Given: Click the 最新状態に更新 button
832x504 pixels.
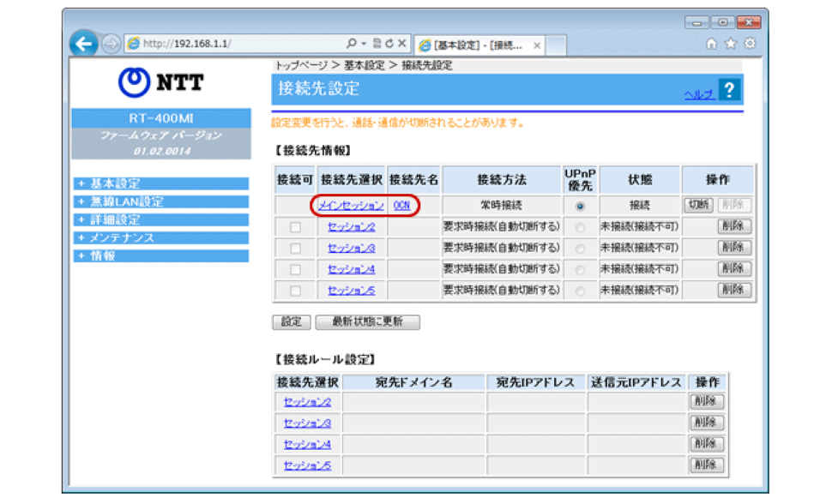Looking at the screenshot, I should coord(367,322).
